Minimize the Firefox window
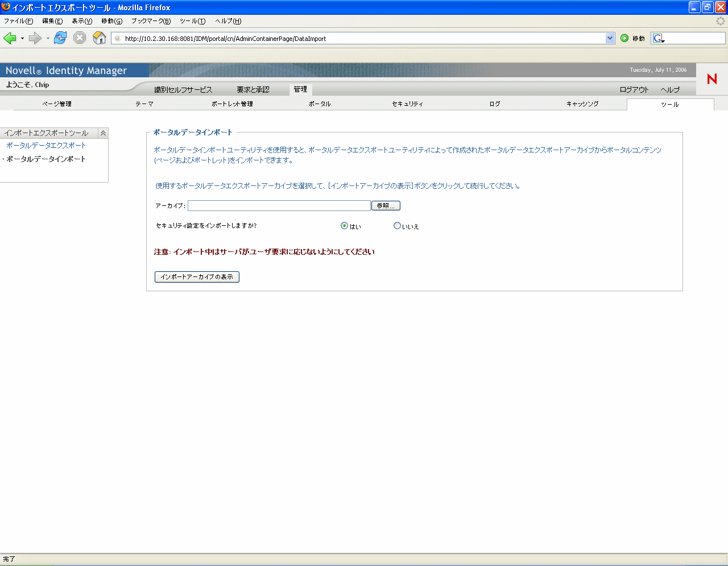 [x=694, y=7]
